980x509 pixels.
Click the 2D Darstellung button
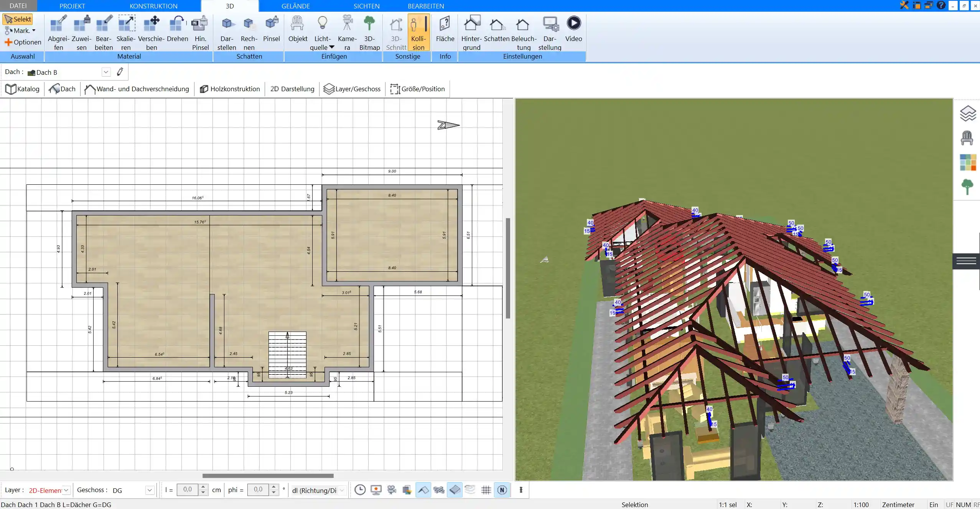[x=292, y=89]
